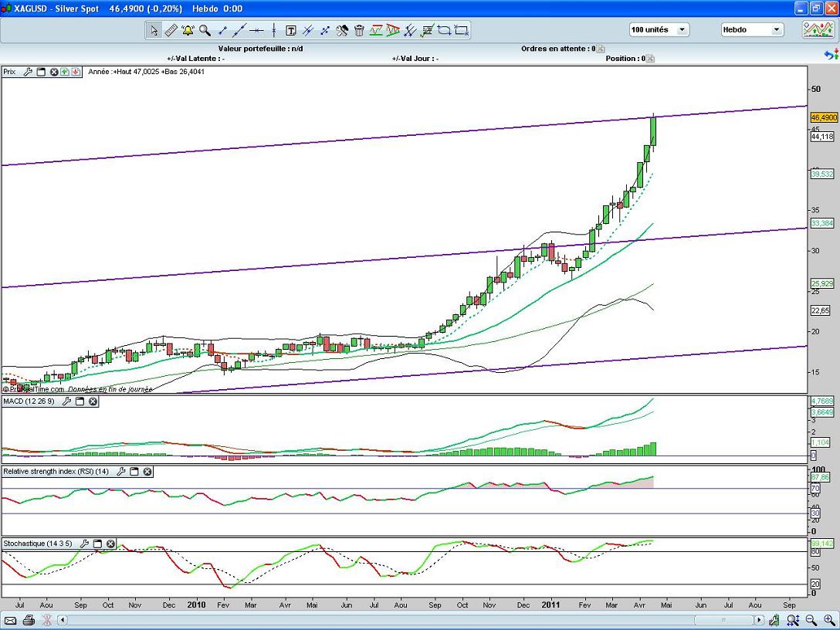Click the envelope email icon

point(11,620)
